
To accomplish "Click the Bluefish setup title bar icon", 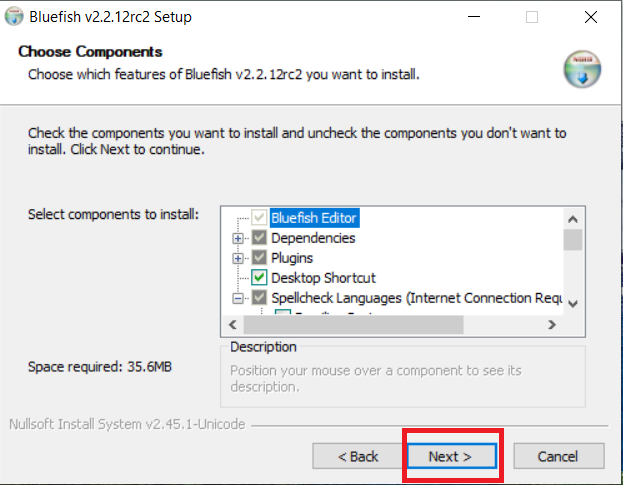I will pyautogui.click(x=14, y=17).
